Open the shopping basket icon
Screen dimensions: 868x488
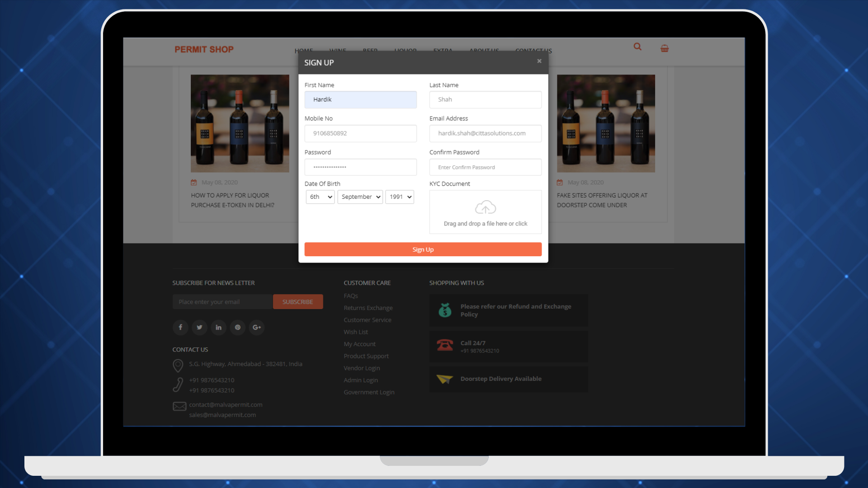(665, 48)
